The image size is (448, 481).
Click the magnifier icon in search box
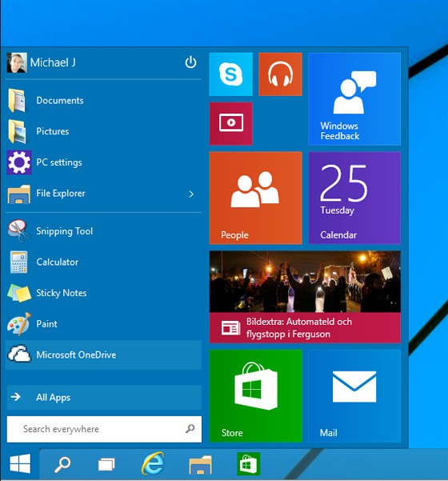190,428
